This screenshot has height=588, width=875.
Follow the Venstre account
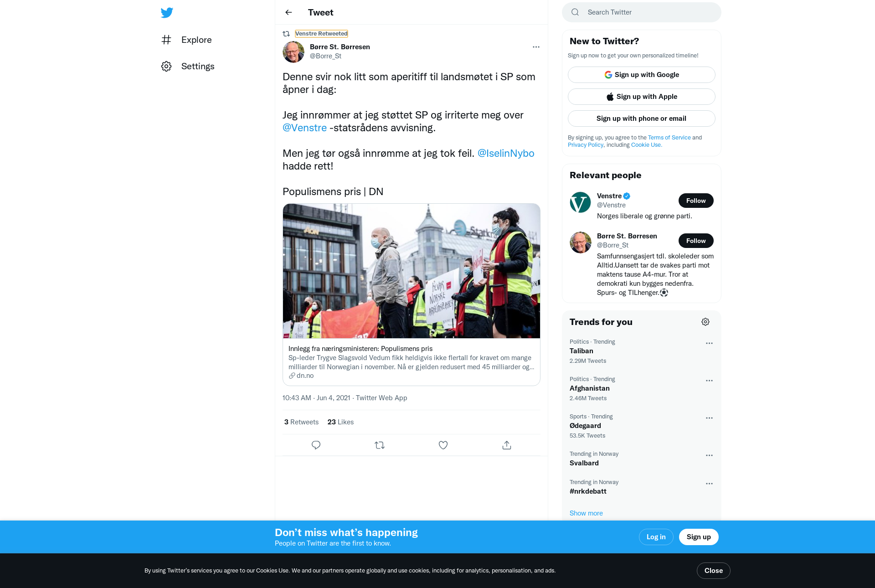696,201
